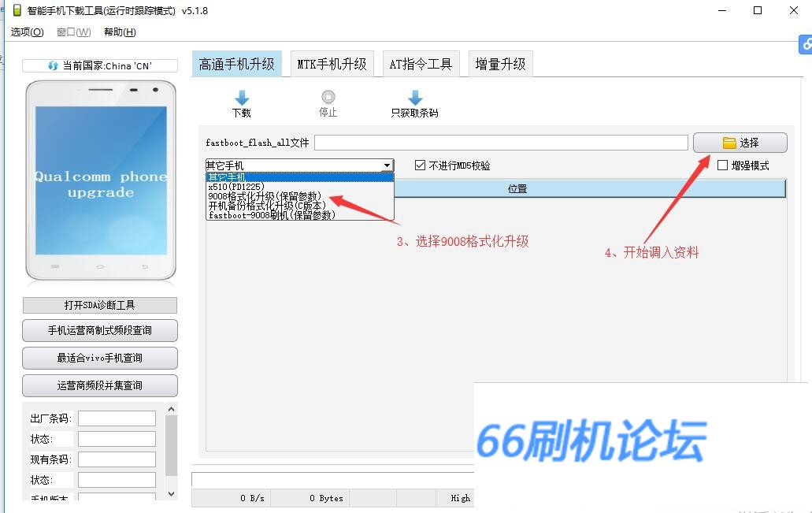The image size is (812, 513).
Task: Enable the 增强模式 checkbox
Action: (723, 165)
